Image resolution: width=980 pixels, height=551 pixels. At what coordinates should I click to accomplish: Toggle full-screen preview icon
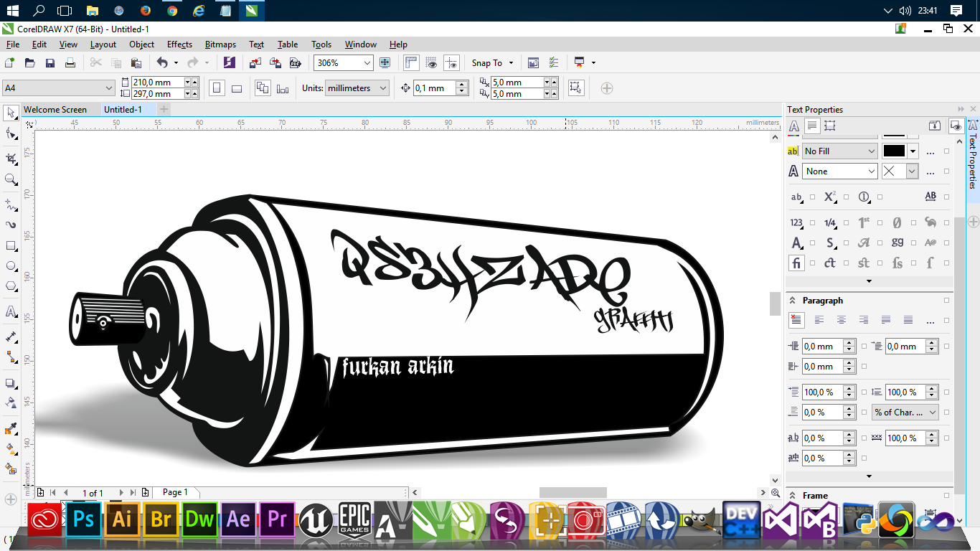coord(385,63)
